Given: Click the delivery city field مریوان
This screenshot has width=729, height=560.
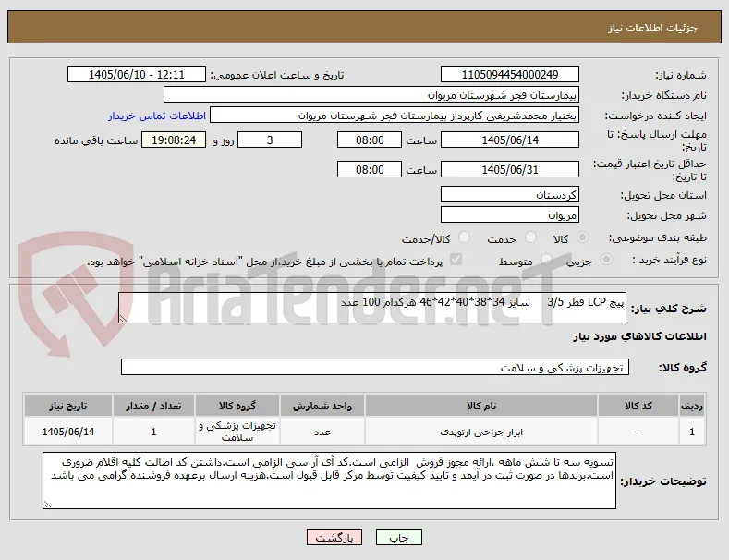Looking at the screenshot, I should pyautogui.click(x=509, y=215).
